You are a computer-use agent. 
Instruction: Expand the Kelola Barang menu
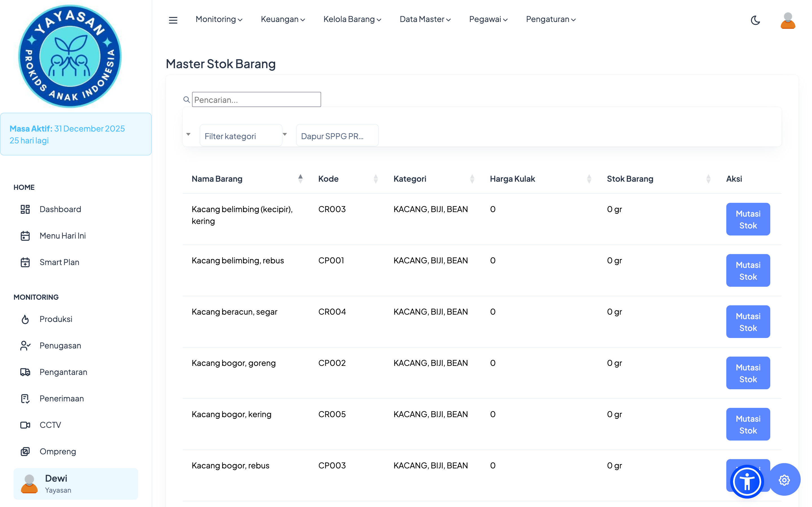click(x=352, y=19)
